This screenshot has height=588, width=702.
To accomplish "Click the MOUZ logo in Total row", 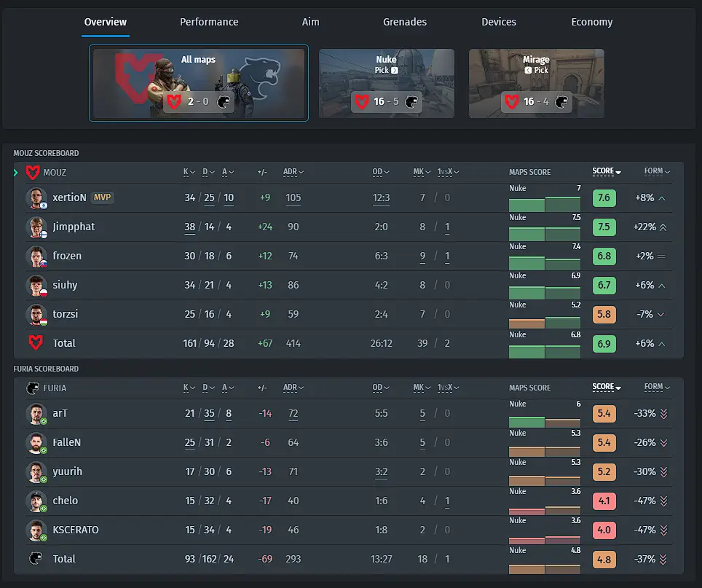I will tap(36, 343).
